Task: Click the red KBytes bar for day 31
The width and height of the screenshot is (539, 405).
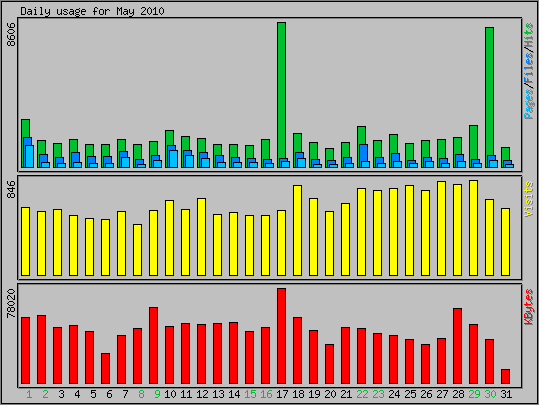Action: 505,376
